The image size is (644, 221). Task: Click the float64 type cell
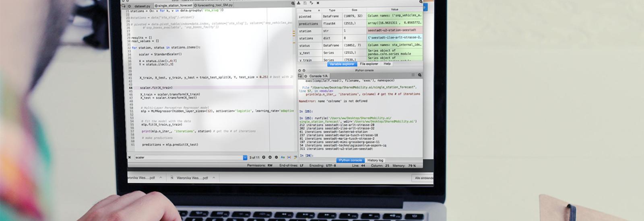tap(332, 23)
